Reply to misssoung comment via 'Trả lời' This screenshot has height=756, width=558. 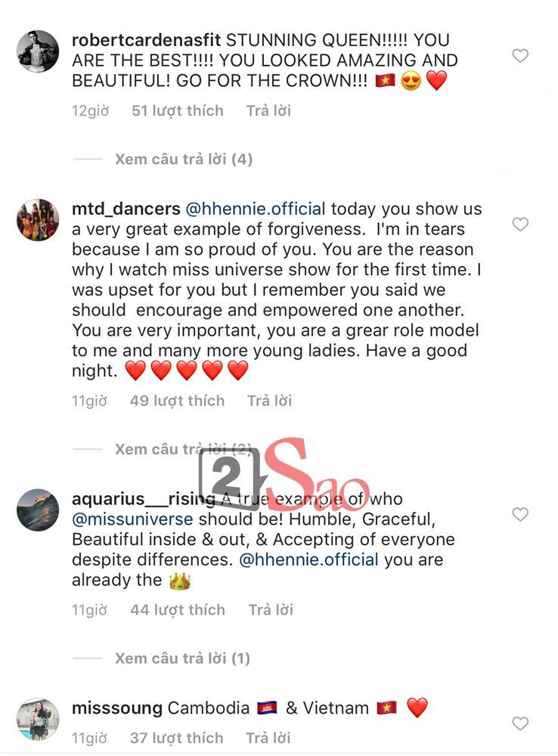click(x=269, y=738)
